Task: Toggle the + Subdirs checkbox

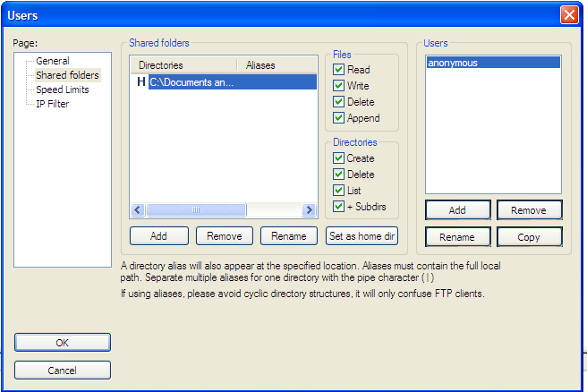Action: [338, 207]
